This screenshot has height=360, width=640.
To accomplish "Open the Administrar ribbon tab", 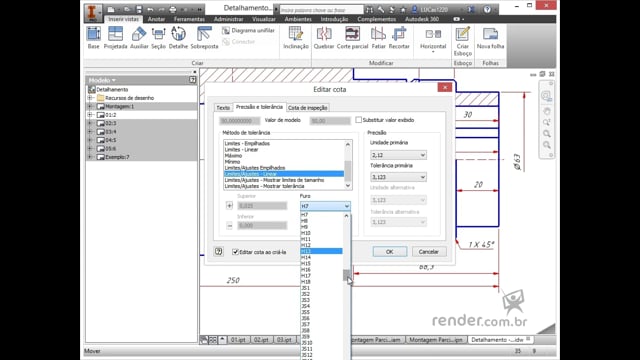I will (229, 19).
